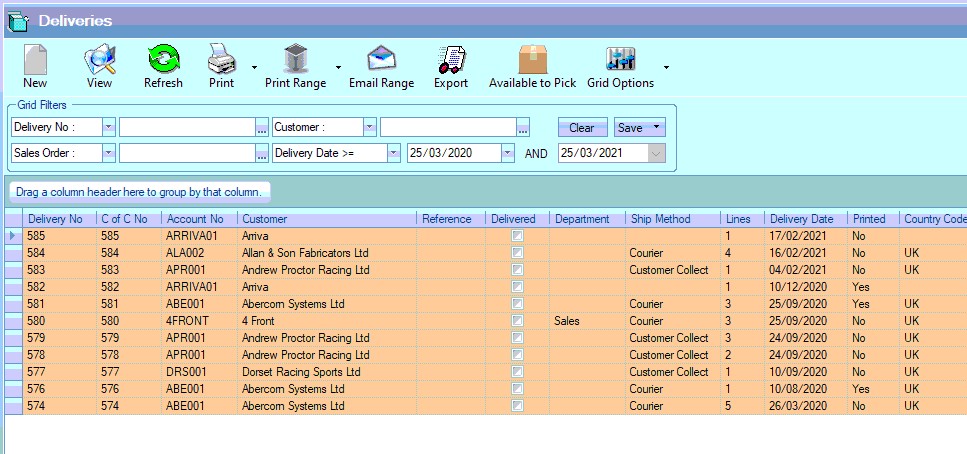Viewport: 967px width, 454px height.
Task: Toggle Delivered checkbox for delivery 574
Action: pyautogui.click(x=517, y=406)
